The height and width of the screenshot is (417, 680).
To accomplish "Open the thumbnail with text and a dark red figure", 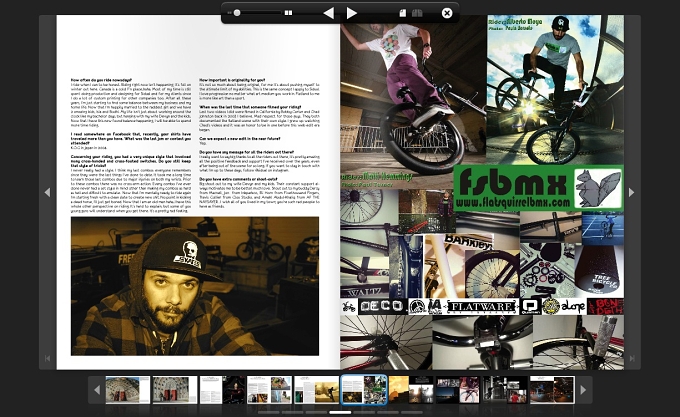I will click(222, 390).
